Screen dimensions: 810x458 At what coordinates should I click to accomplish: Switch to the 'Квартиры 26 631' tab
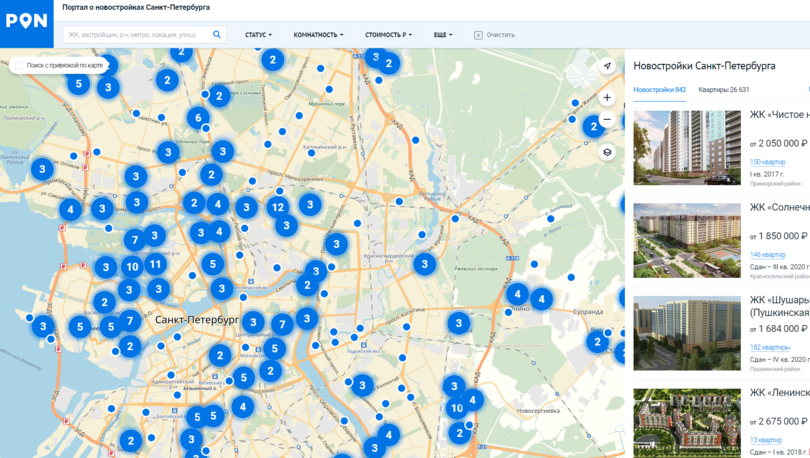click(723, 90)
